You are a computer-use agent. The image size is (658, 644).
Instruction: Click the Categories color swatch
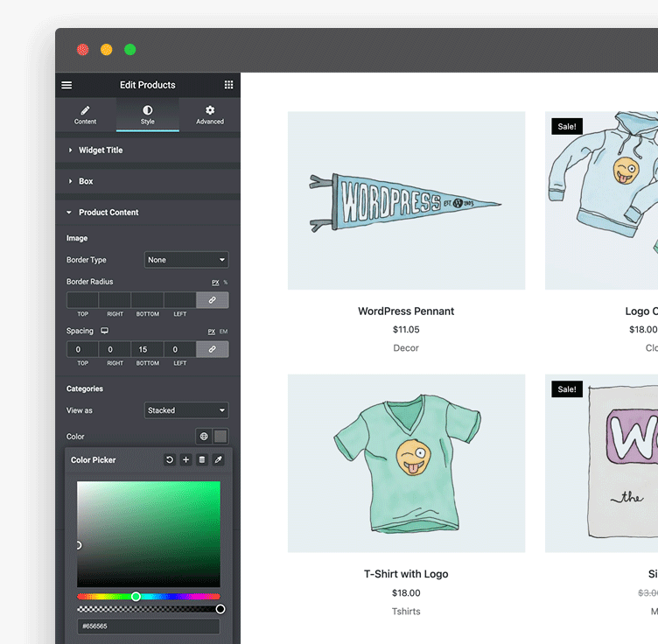coord(220,437)
